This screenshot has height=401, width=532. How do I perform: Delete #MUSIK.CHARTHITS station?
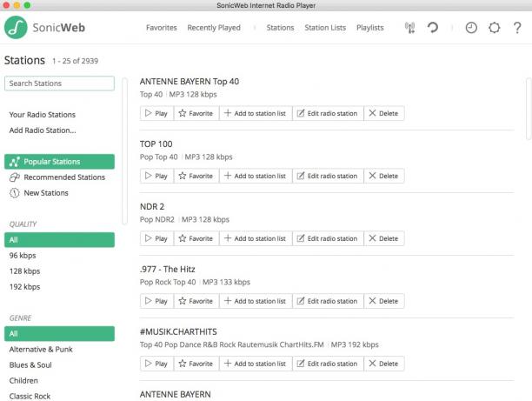tap(384, 364)
